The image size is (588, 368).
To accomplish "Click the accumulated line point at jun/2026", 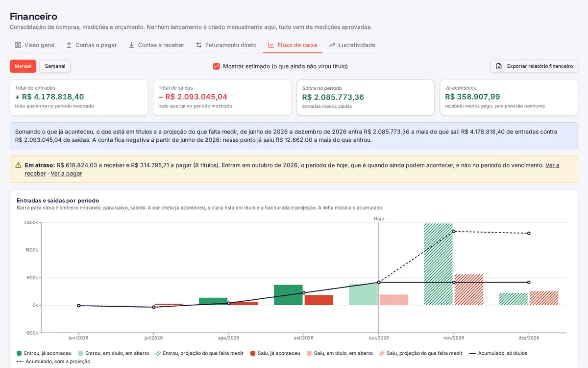I will pos(78,306).
